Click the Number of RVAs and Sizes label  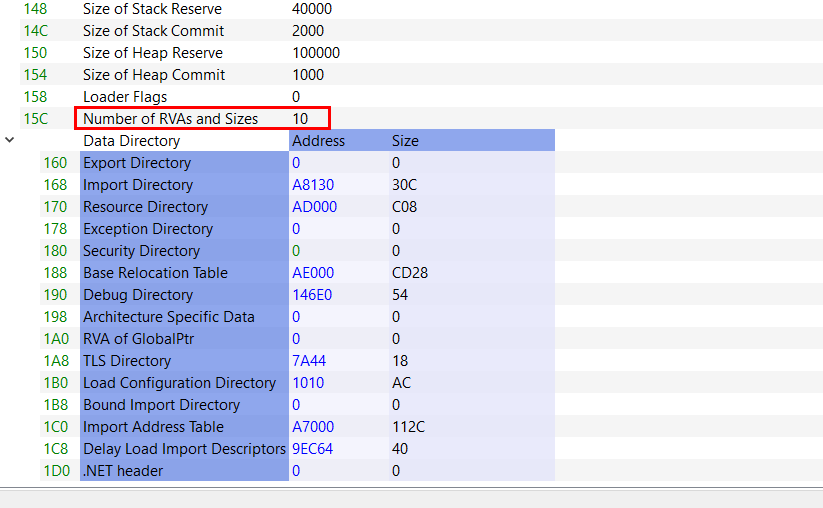coord(171,119)
